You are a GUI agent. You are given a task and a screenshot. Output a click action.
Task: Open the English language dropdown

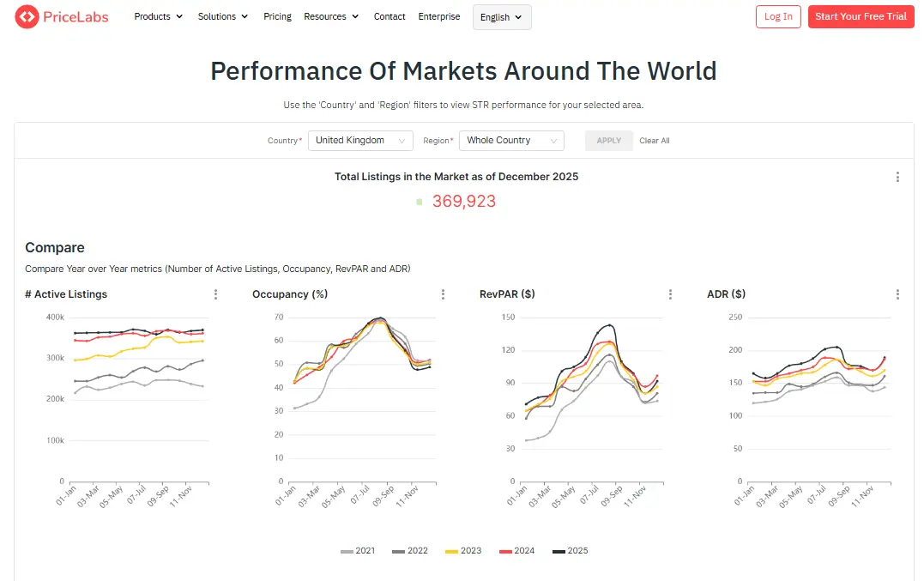click(x=501, y=16)
